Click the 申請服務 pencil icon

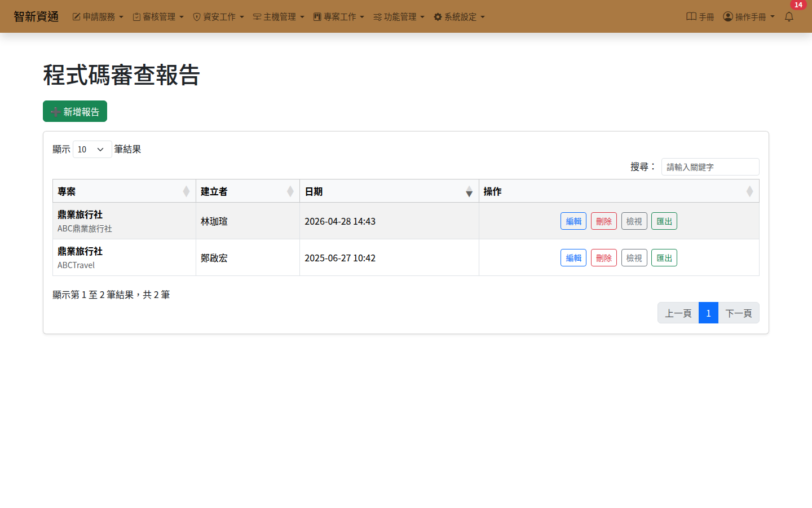(x=76, y=17)
